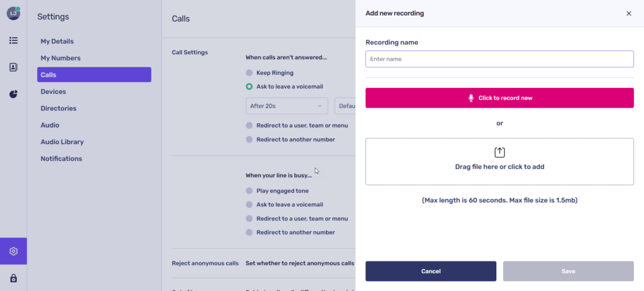Click the user avatar icon
The height and width of the screenshot is (291, 644).
(x=13, y=13)
